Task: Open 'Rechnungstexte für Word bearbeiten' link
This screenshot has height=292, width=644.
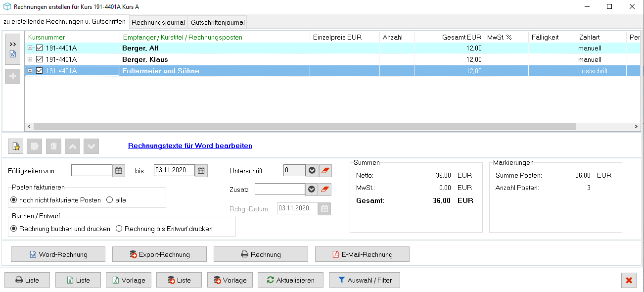Action: [x=190, y=146]
